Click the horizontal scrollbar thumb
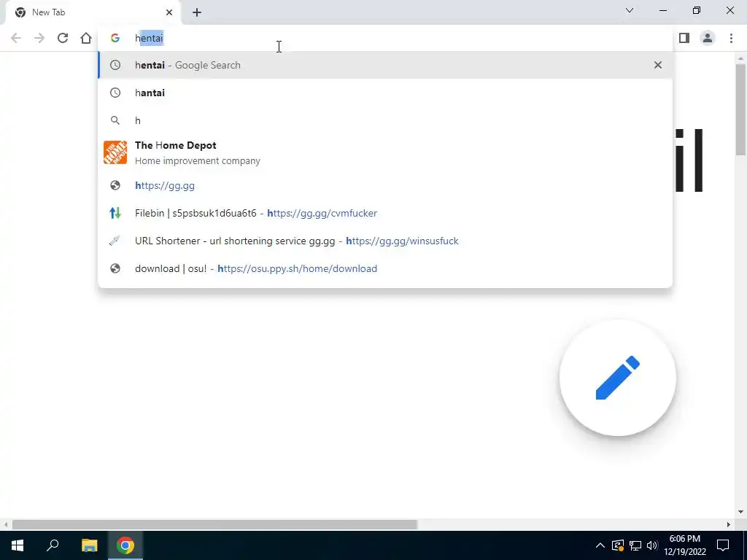Image resolution: width=747 pixels, height=560 pixels. [x=214, y=524]
